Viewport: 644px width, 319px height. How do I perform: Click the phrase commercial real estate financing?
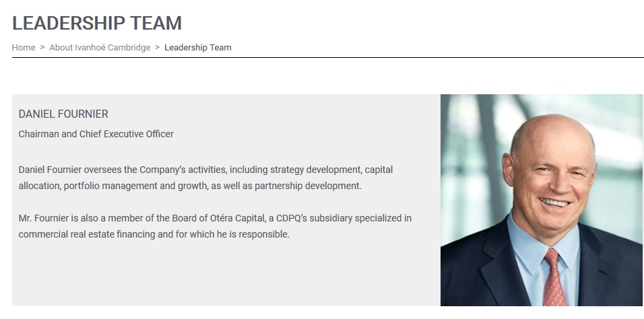pyautogui.click(x=84, y=235)
